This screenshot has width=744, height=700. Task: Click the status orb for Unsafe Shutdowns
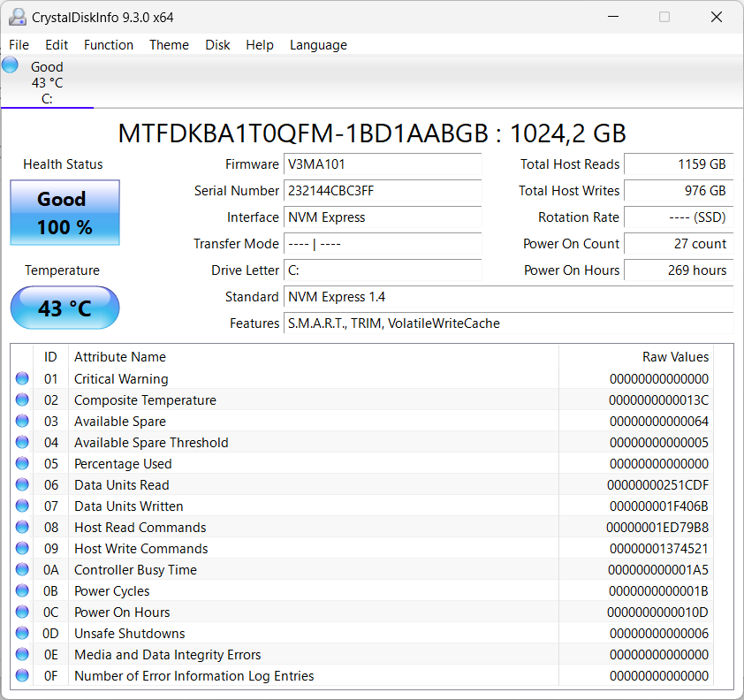[x=22, y=634]
